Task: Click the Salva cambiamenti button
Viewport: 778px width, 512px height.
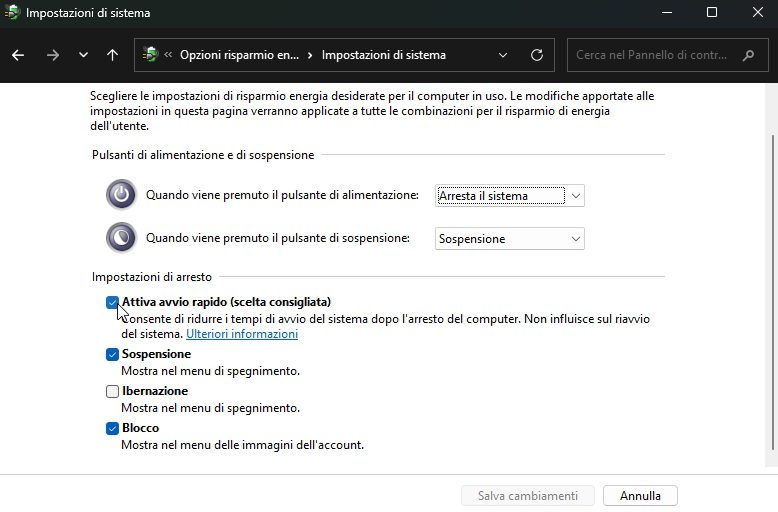Action: [527, 496]
